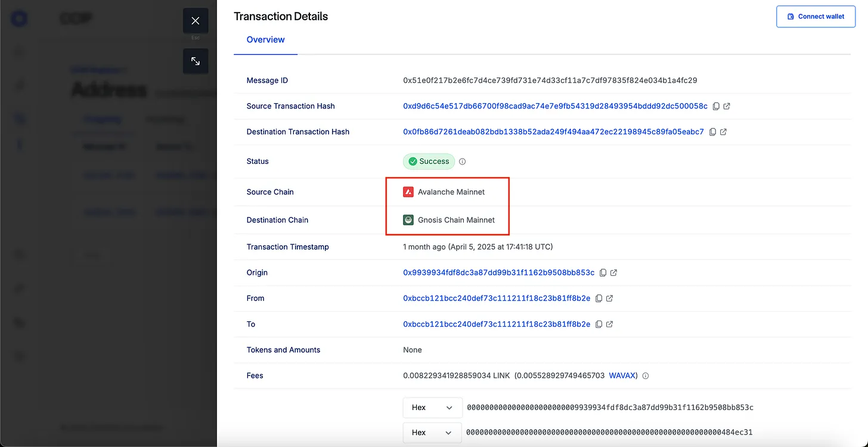Open From address external link icon
This screenshot has width=868, height=447.
(x=609, y=298)
